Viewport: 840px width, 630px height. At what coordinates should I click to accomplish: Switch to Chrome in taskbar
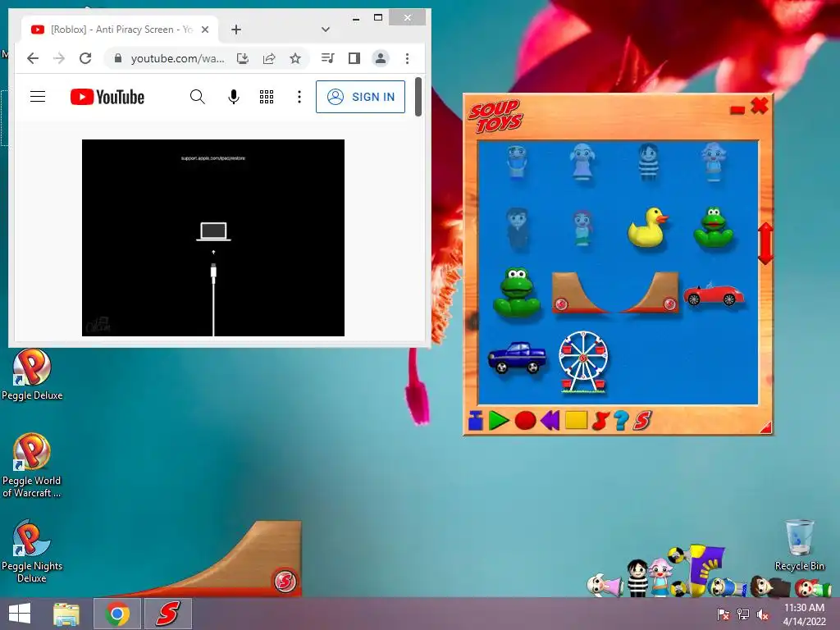pyautogui.click(x=117, y=614)
